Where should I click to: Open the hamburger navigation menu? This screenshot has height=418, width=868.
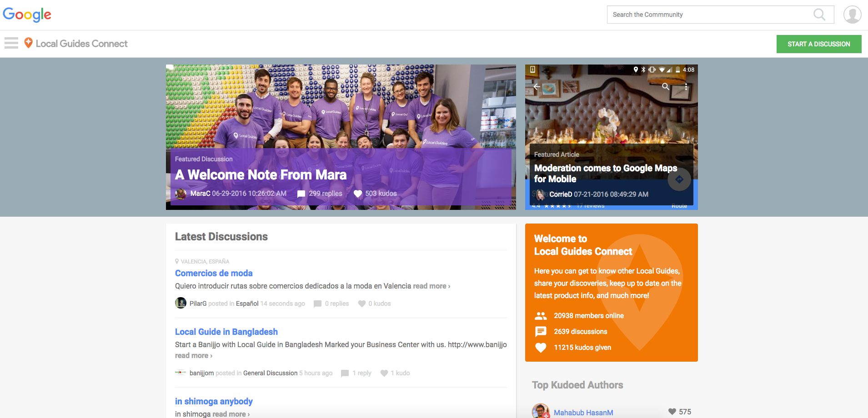click(x=11, y=43)
